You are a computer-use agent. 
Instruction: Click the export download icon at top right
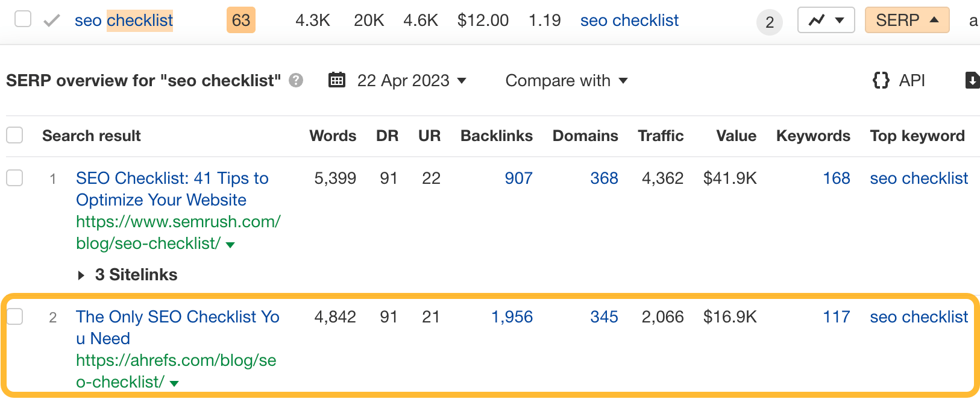pyautogui.click(x=972, y=80)
